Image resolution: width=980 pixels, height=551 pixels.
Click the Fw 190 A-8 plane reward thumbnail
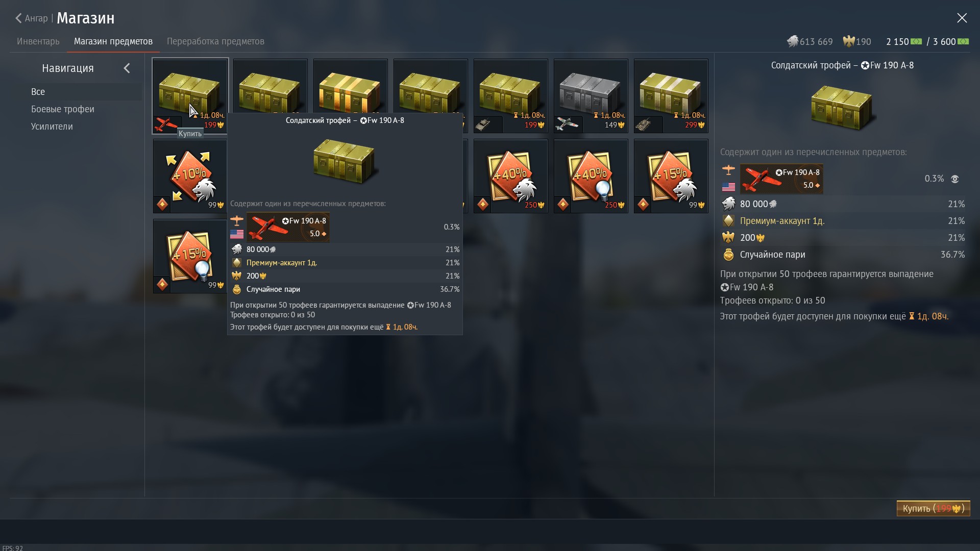(781, 179)
